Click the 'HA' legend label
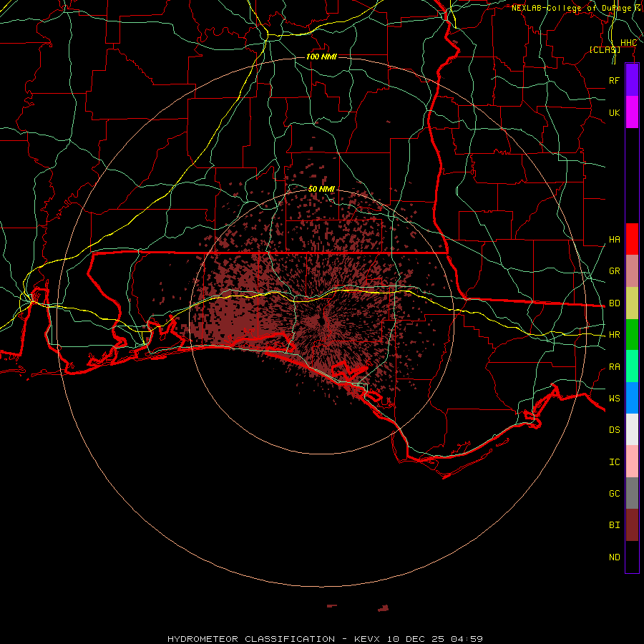This screenshot has width=644, height=644. pos(614,240)
